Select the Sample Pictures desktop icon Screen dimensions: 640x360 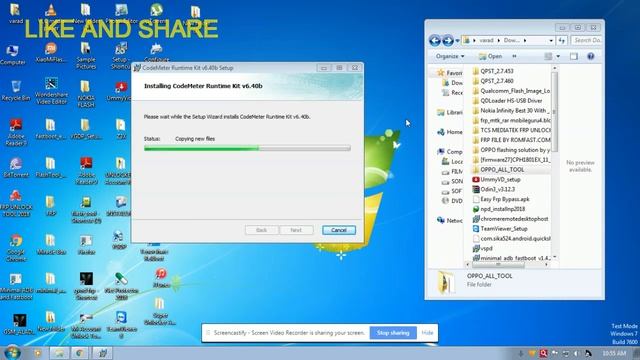[86, 56]
